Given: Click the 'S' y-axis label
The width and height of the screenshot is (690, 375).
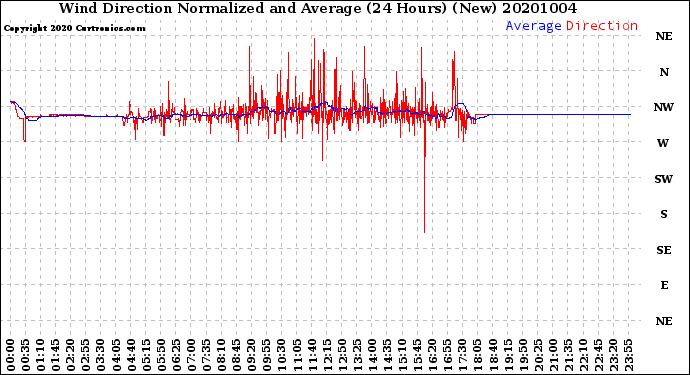Looking at the screenshot, I should 664,214.
